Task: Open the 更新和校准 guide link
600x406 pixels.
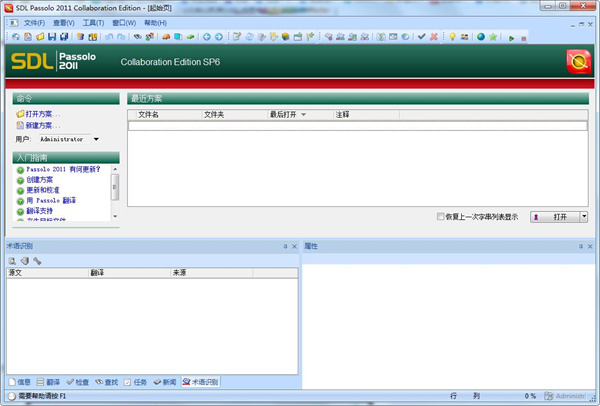Action: click(43, 190)
